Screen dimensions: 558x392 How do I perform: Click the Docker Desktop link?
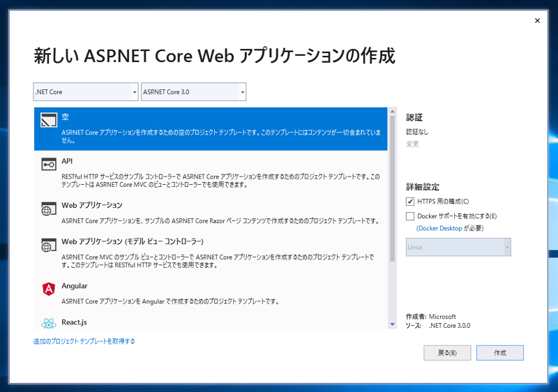point(440,228)
